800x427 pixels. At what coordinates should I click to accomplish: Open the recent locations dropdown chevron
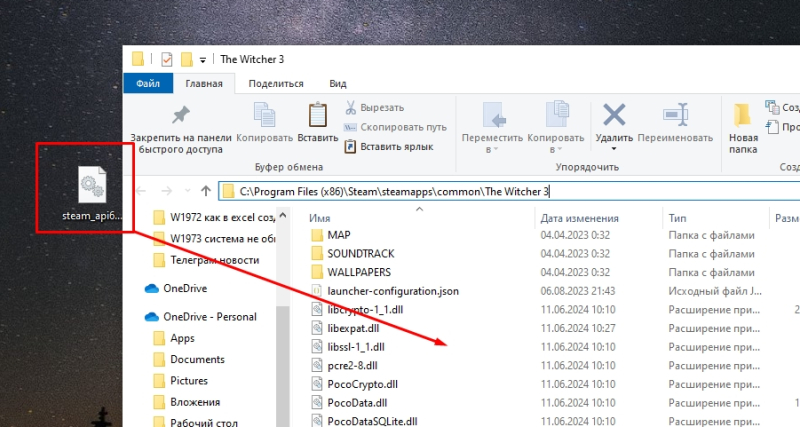187,191
